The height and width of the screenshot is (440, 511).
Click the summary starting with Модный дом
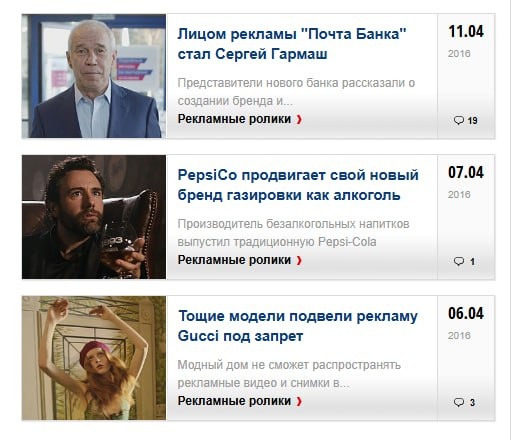click(x=289, y=374)
